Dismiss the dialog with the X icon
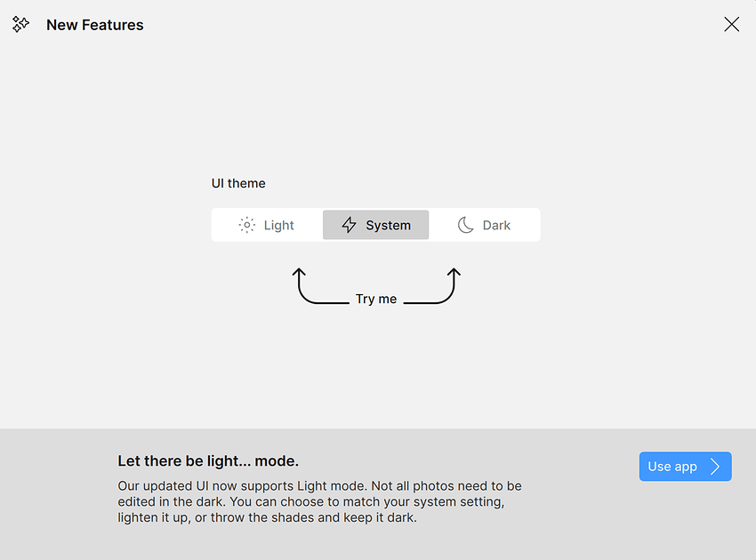 pyautogui.click(x=731, y=24)
